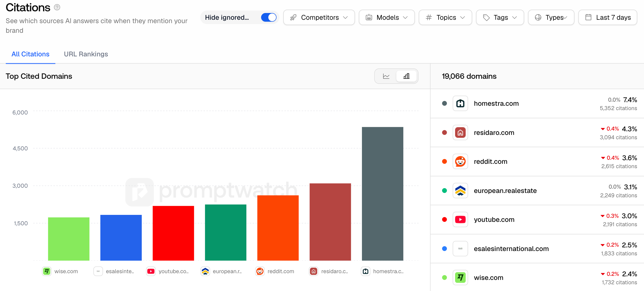This screenshot has height=291, width=644.
Task: Click the orange dot beside reddit.com
Action: coord(444,161)
